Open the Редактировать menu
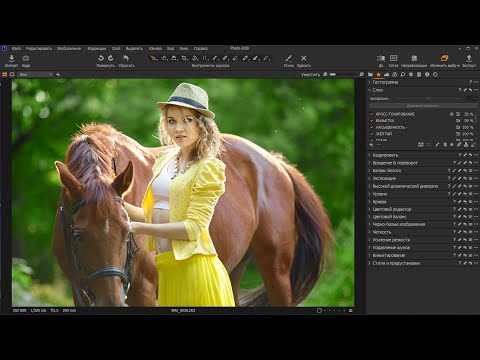The image size is (480, 360). click(39, 49)
